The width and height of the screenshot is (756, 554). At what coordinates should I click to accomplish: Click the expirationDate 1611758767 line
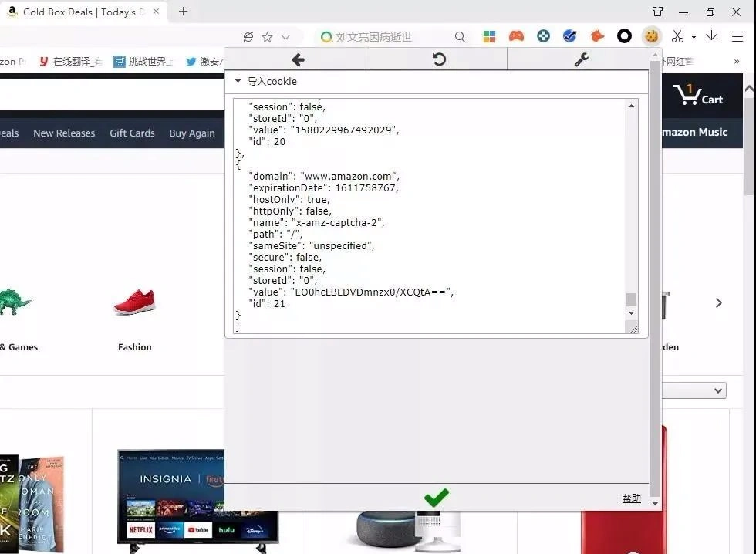coord(323,188)
